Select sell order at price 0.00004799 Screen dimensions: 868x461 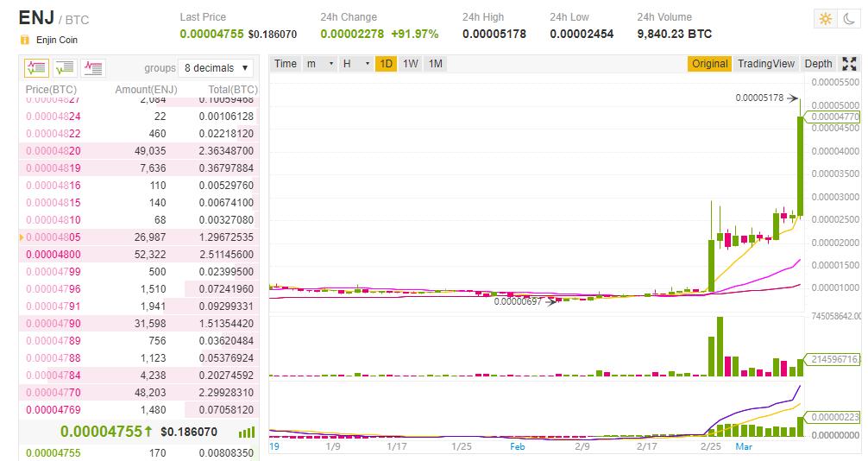click(x=139, y=271)
